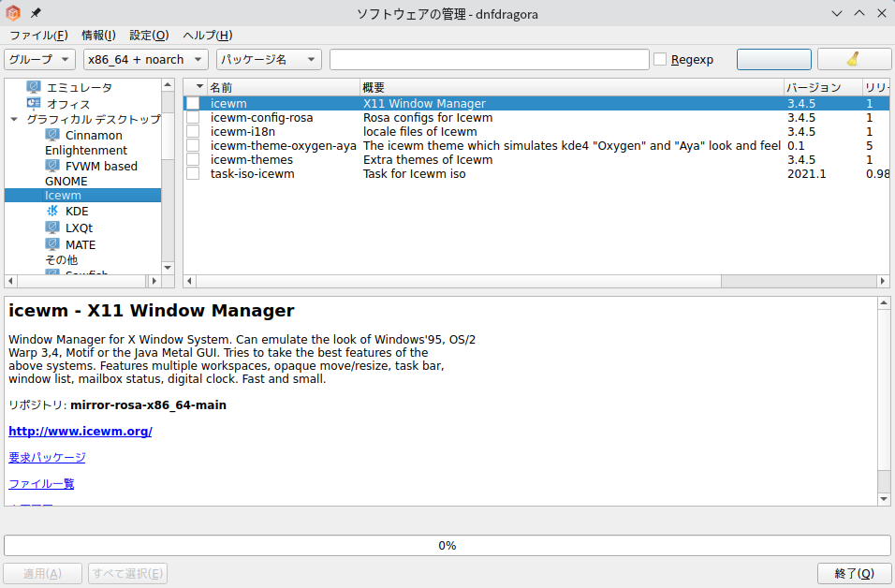Click the KDE logo icon
895x588 pixels.
pyautogui.click(x=52, y=211)
